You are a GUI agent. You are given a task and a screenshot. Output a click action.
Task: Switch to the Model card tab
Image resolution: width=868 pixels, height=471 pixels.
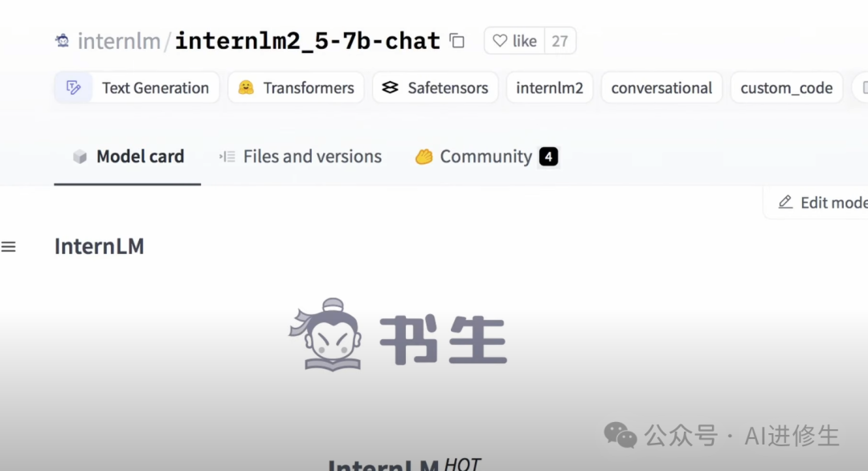[x=127, y=157]
